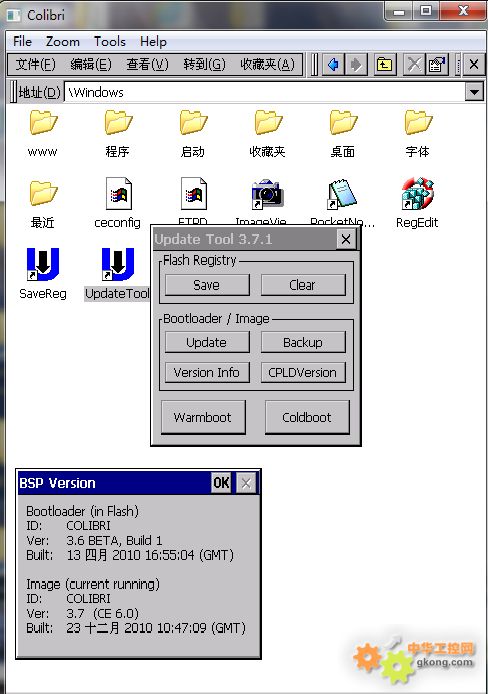The image size is (488, 694).
Task: Click Clear in Flash Registry
Action: 303,285
